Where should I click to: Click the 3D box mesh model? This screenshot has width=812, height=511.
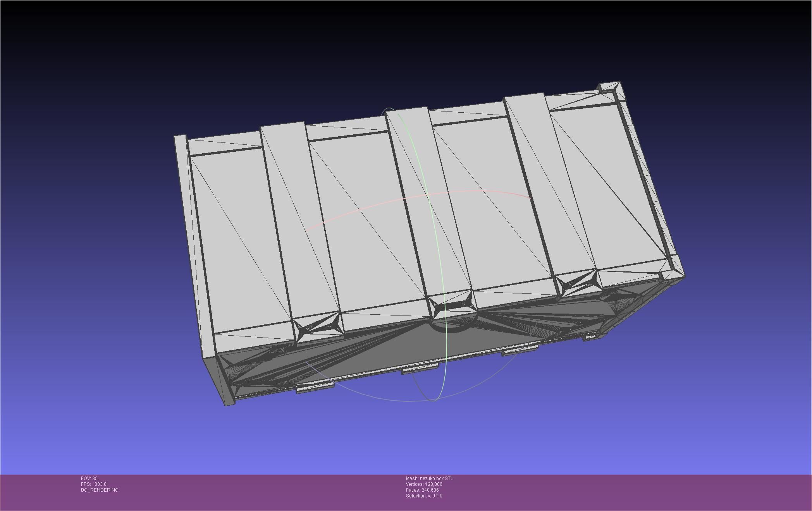click(x=429, y=244)
